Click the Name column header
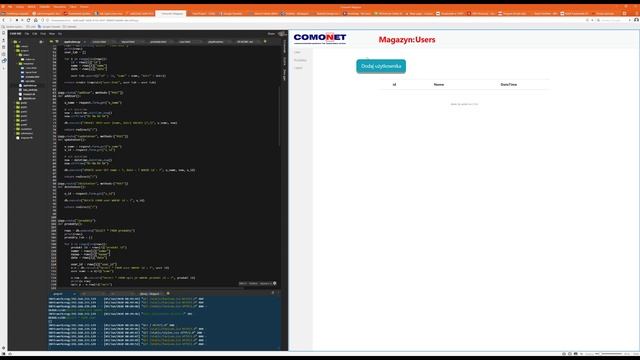The image size is (640, 360). [439, 84]
